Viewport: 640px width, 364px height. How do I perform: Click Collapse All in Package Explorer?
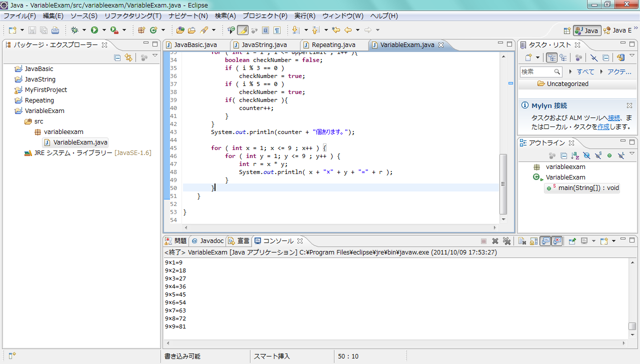pos(117,57)
